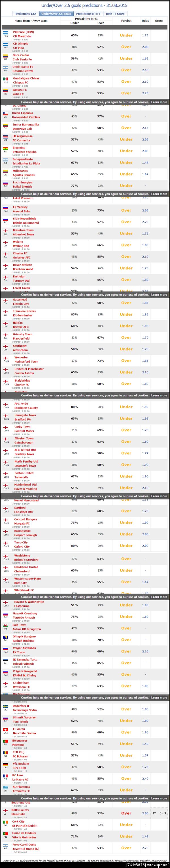
Task: Click the Honduras flag beside Platense
Action: [5, 33]
